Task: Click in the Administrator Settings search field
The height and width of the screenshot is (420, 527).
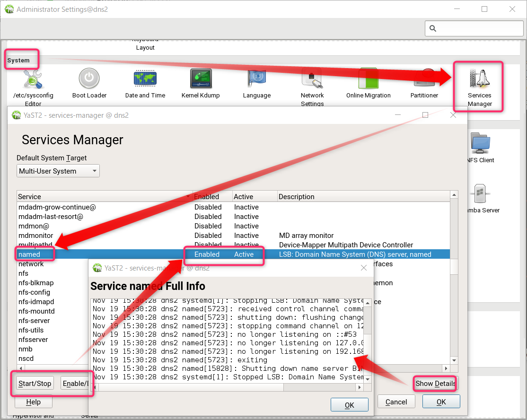Action: tap(474, 28)
